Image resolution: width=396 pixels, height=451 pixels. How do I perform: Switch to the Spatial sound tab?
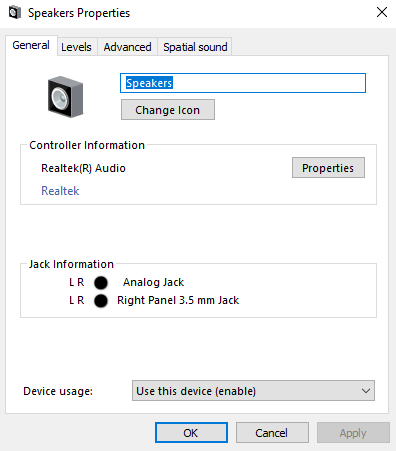(195, 47)
